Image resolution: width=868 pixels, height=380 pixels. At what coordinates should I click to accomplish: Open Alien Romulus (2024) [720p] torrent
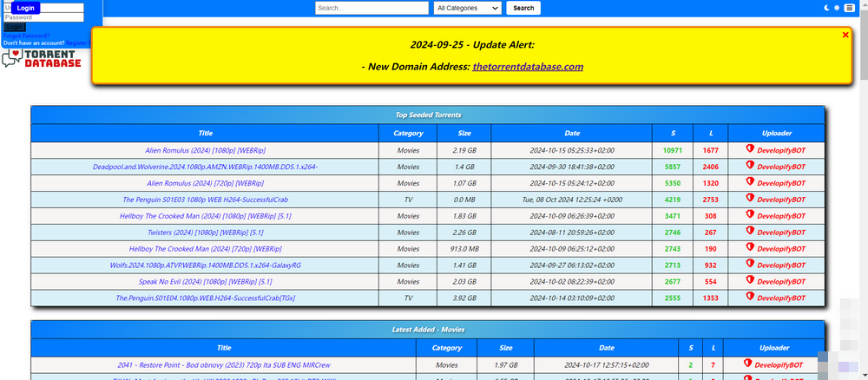pos(206,183)
